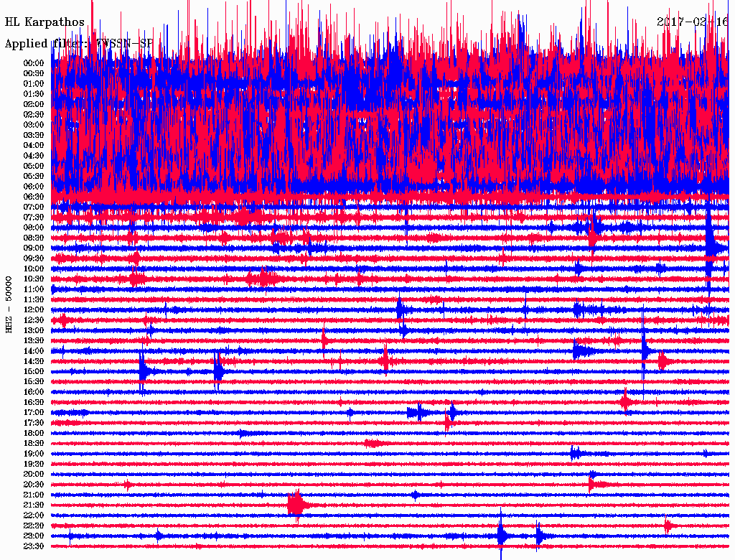This screenshot has height=560, width=735.
Task: Select the 23:30 time label
Action: [x=34, y=546]
